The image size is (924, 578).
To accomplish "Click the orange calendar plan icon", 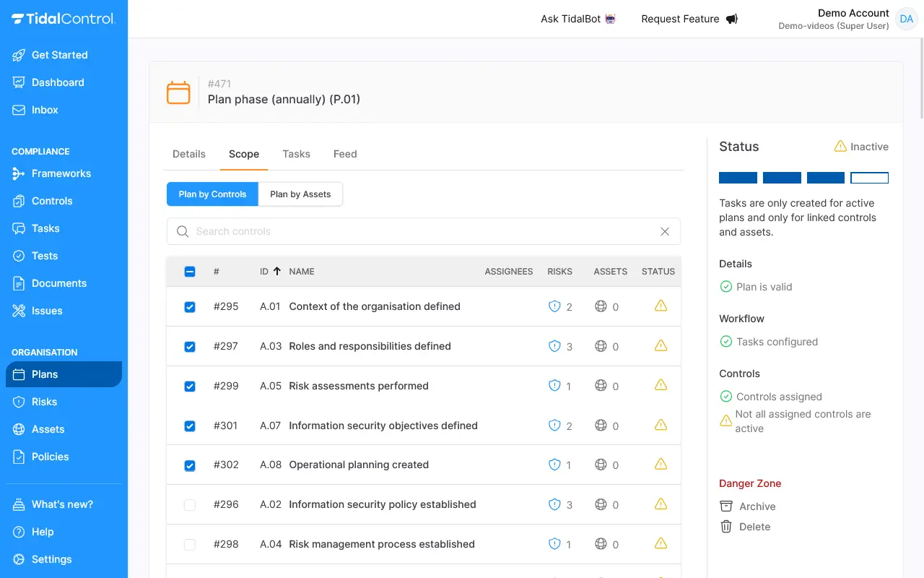I will click(x=178, y=92).
